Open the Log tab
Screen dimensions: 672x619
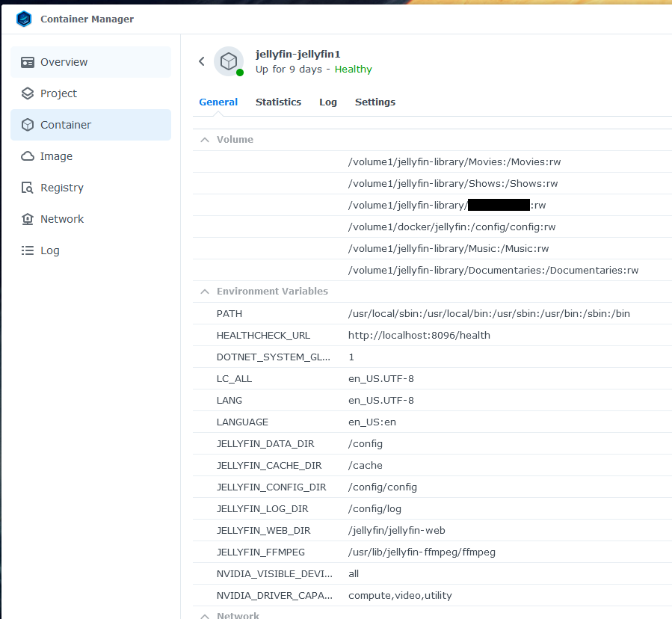[328, 102]
